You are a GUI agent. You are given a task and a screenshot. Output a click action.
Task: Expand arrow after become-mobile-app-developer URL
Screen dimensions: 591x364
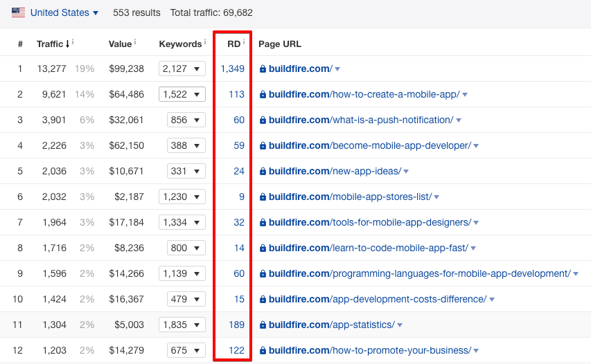tap(476, 146)
